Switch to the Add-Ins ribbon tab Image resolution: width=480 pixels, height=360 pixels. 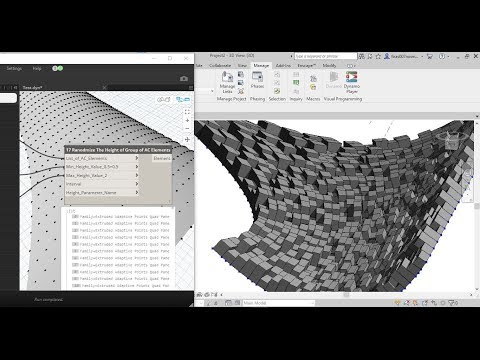coord(283,65)
